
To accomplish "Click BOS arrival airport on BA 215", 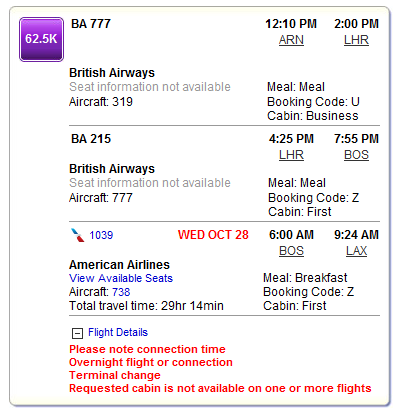I will tap(356, 155).
